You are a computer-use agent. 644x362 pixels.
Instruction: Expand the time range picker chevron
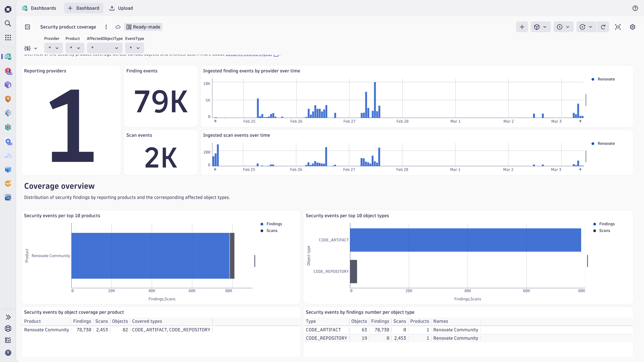click(568, 27)
